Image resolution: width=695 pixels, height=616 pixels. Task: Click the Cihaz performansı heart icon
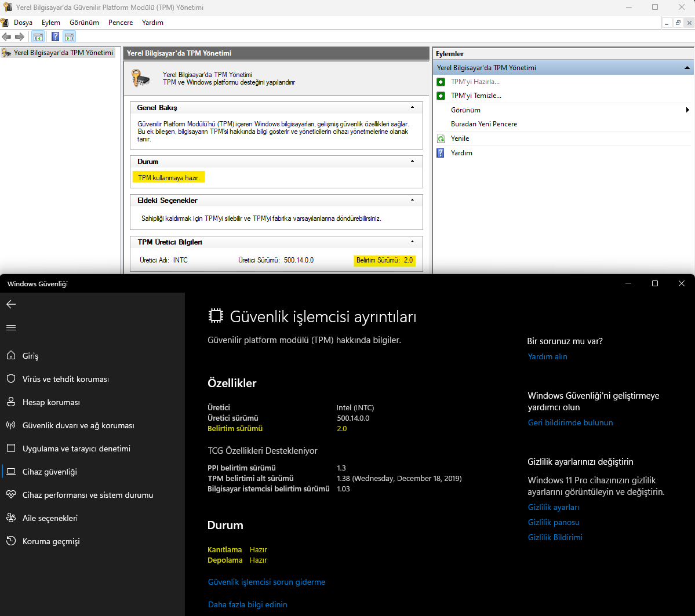pos(11,494)
